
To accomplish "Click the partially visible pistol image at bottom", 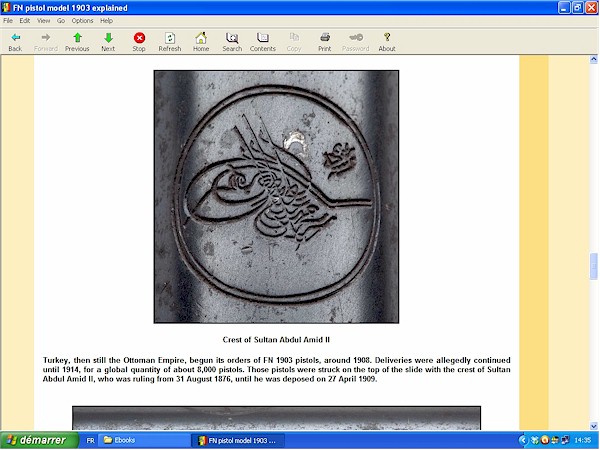I will point(276,418).
